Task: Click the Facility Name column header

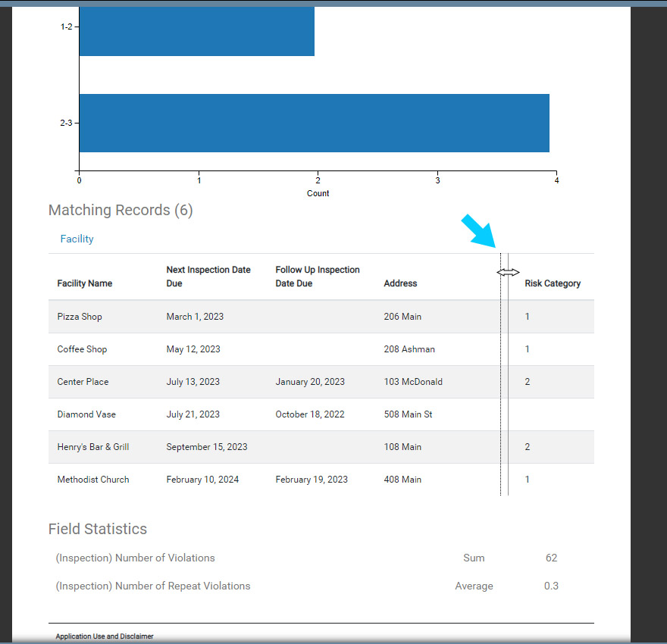Action: click(84, 283)
